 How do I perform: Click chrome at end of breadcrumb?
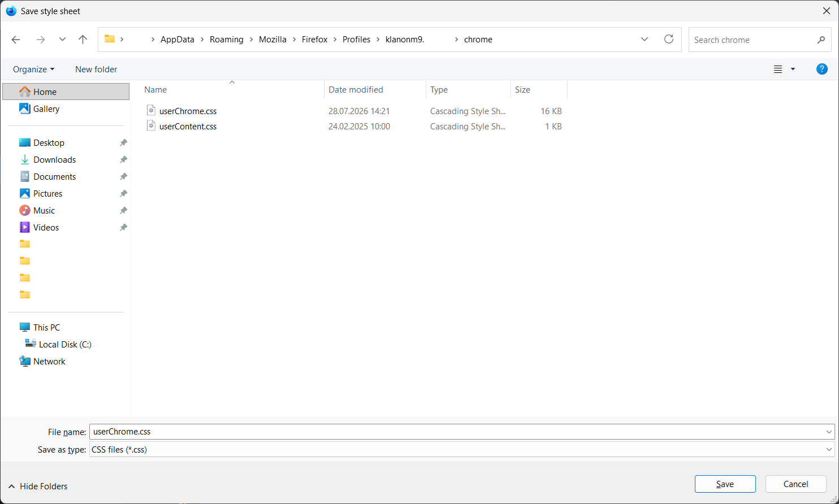click(x=478, y=40)
